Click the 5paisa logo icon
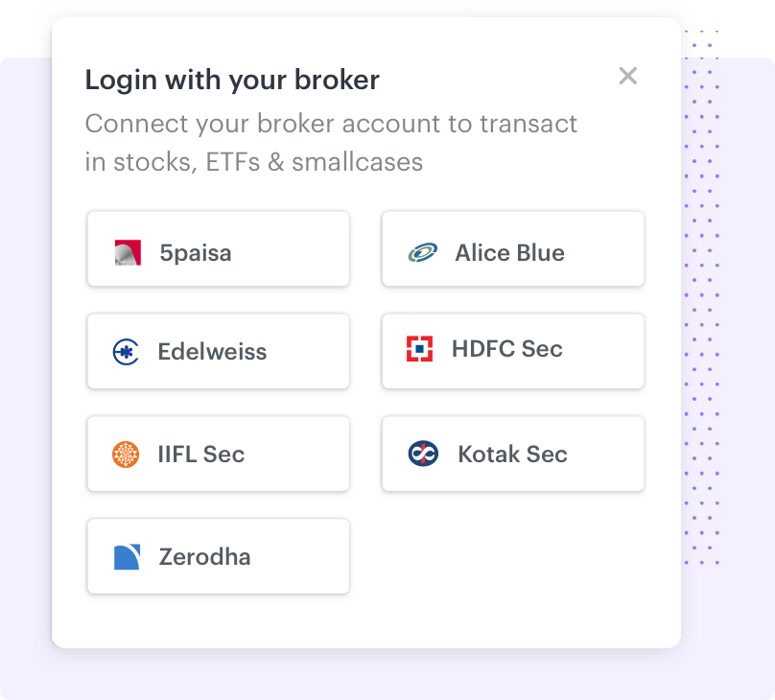775x700 pixels. click(128, 253)
